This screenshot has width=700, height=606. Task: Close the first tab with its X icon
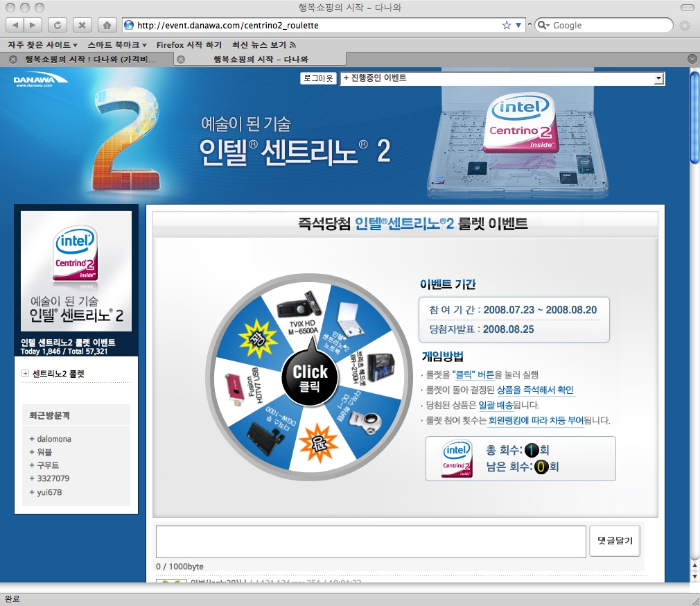[13, 59]
